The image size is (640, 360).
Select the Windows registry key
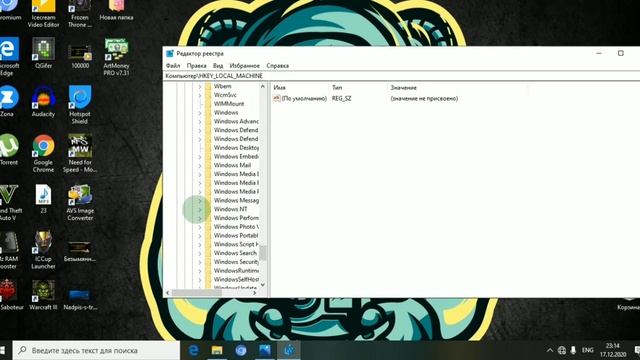[226, 113]
